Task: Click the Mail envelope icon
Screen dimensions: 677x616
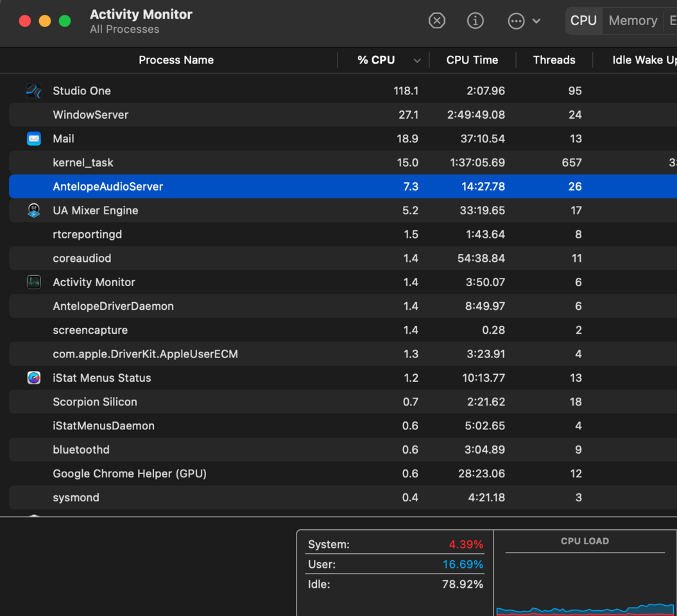Action: [x=33, y=139]
